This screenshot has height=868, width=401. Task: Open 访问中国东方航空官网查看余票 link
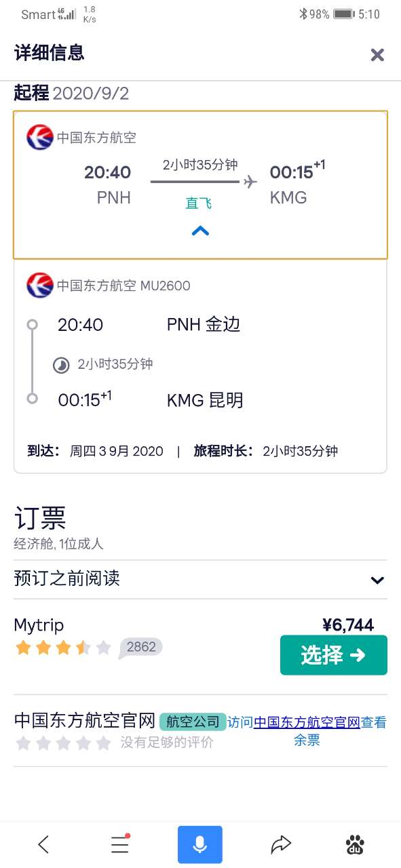tap(307, 731)
